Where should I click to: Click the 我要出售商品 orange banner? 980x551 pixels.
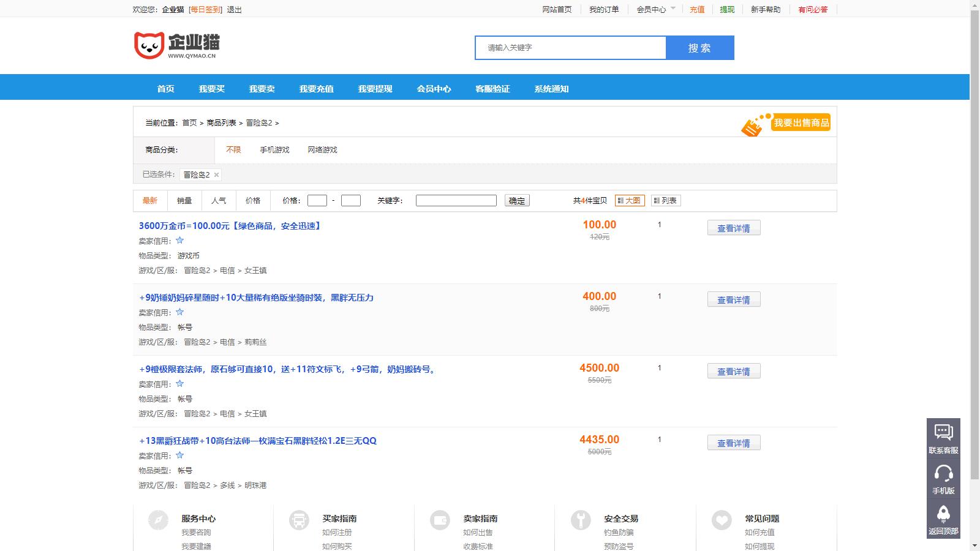pos(801,122)
